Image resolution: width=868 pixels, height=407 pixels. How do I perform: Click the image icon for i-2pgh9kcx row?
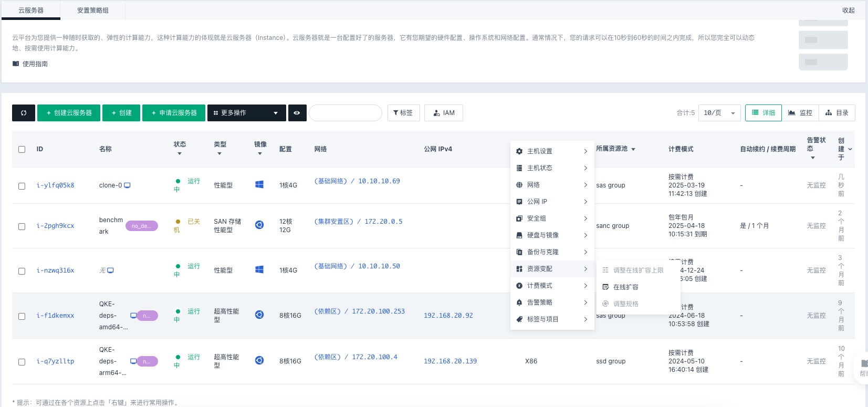click(x=259, y=225)
